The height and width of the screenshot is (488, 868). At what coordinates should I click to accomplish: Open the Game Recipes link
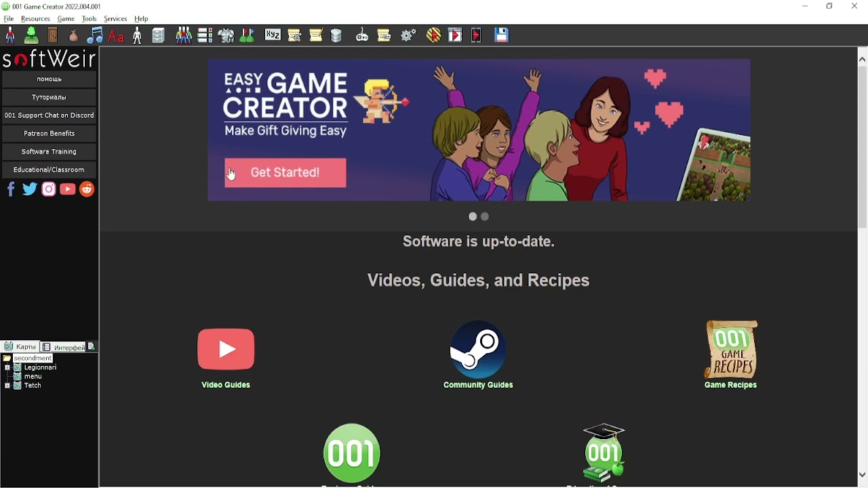[730, 355]
